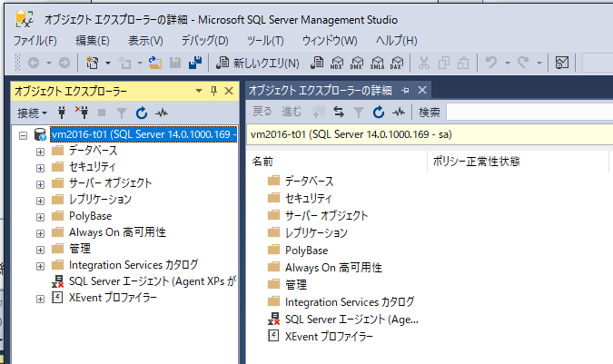
Task: Click the Cut scissors icon
Action: [424, 63]
